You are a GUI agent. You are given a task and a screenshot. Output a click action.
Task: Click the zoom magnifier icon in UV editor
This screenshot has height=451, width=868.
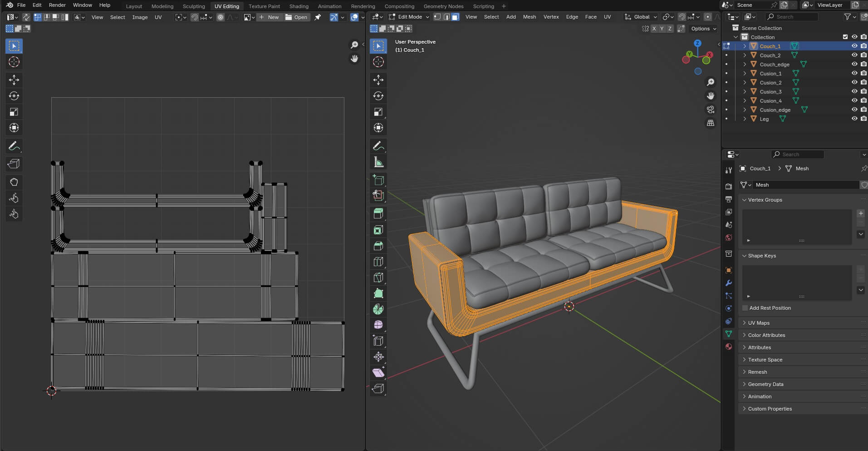tap(354, 45)
